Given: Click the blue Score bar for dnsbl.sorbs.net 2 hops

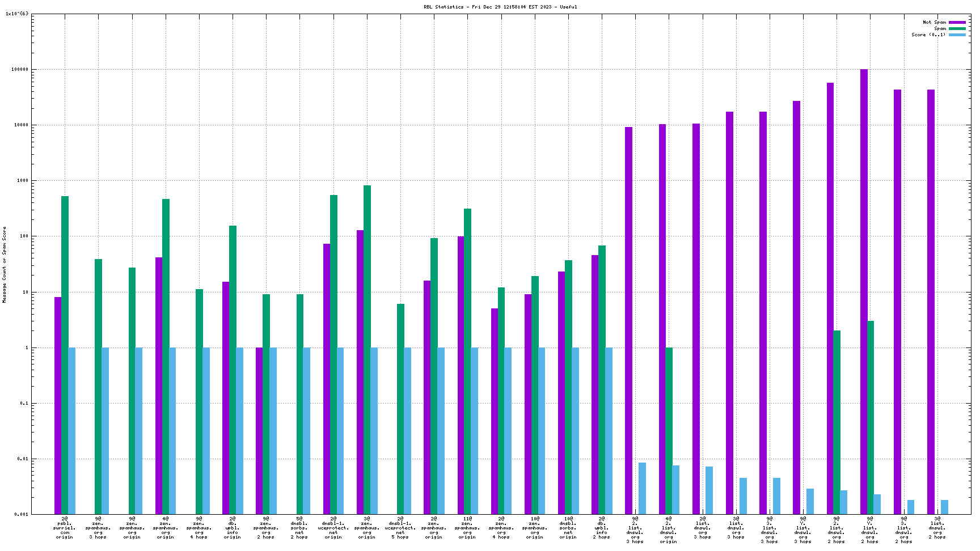Looking at the screenshot, I should (x=307, y=431).
